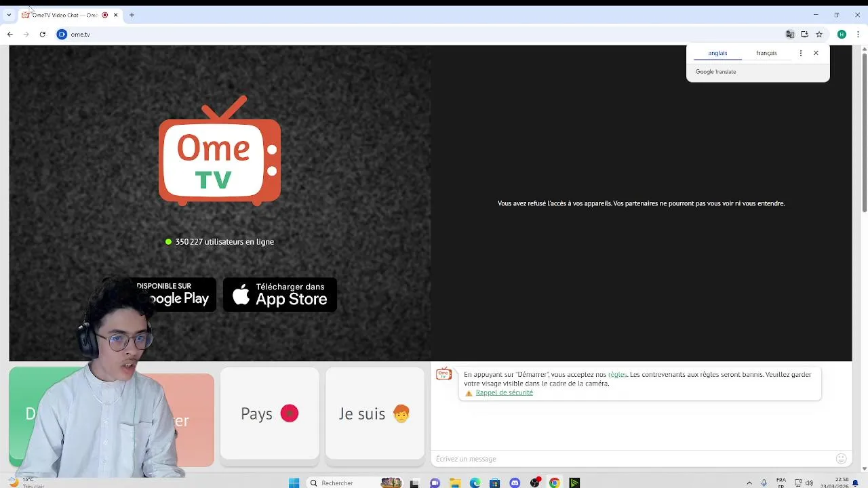Click the browser back arrow
Screen dimensions: 868x488
pos(10,34)
